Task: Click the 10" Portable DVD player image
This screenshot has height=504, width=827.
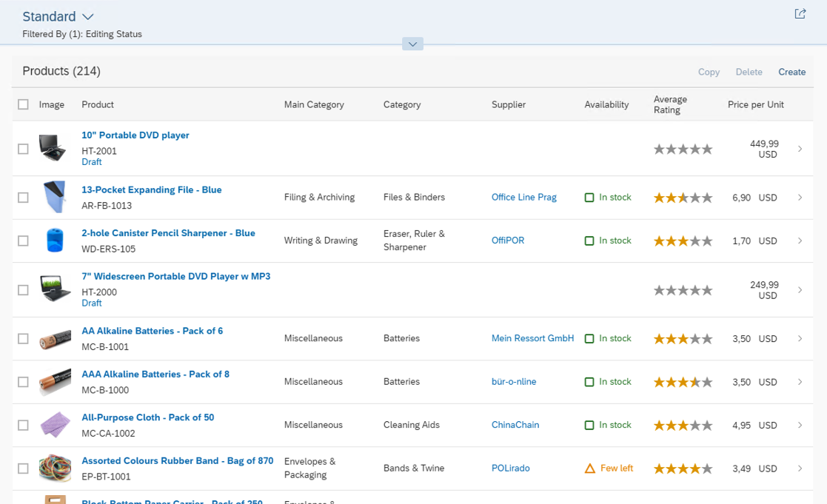Action: [54, 148]
